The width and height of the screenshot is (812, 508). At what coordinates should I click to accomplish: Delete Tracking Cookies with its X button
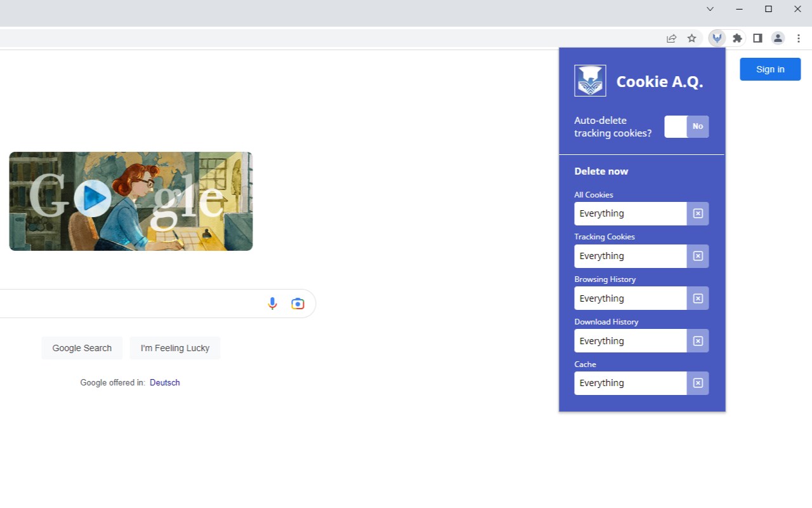(x=698, y=256)
